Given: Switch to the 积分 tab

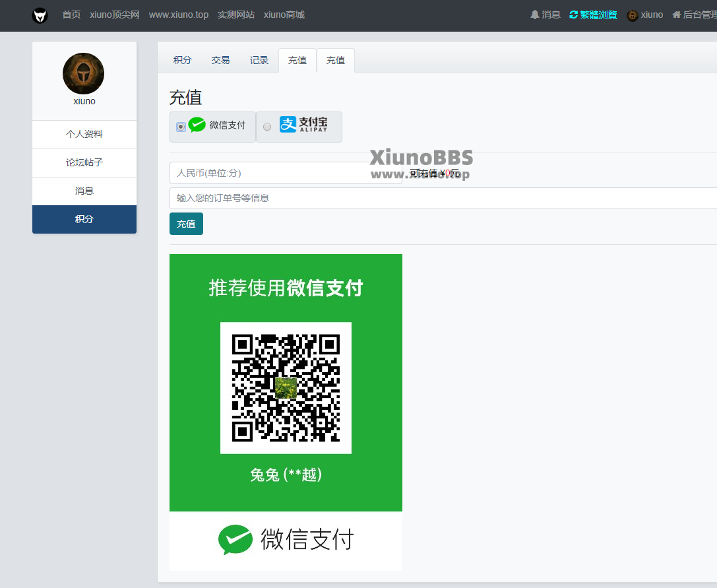Looking at the screenshot, I should click(183, 61).
